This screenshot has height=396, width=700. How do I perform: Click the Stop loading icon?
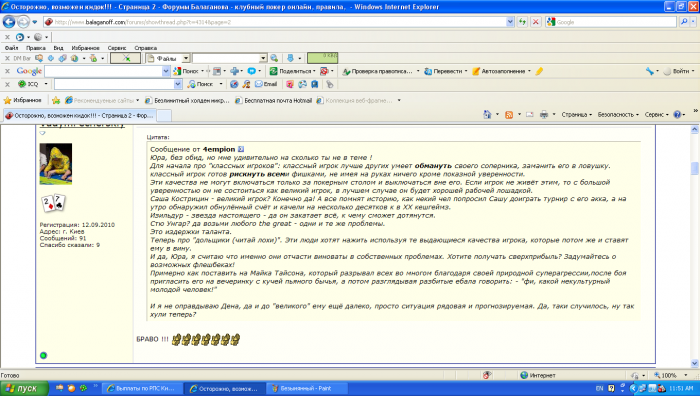pos(536,21)
